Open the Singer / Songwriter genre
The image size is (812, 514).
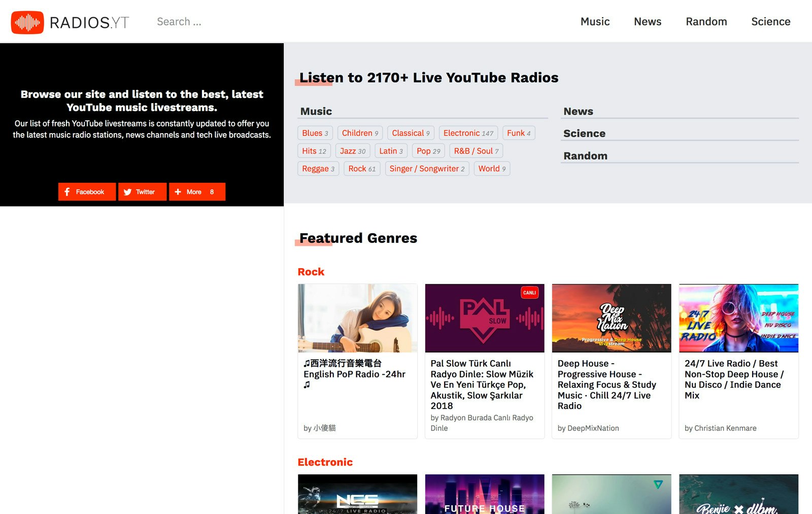[x=426, y=168]
